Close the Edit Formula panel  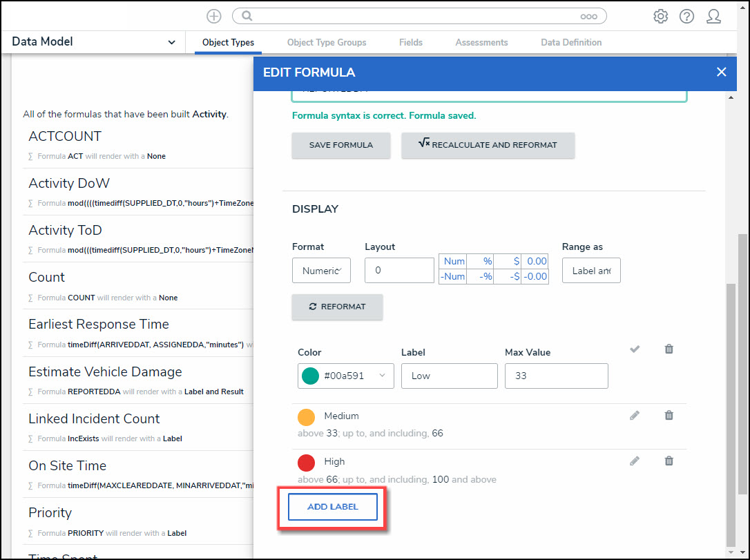click(x=721, y=72)
